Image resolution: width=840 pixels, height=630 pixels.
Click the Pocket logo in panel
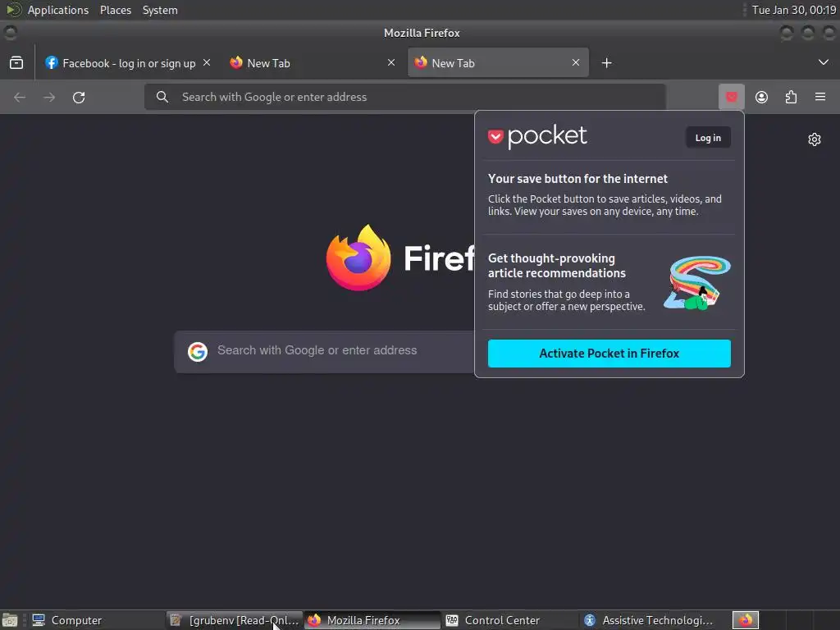tap(537, 137)
